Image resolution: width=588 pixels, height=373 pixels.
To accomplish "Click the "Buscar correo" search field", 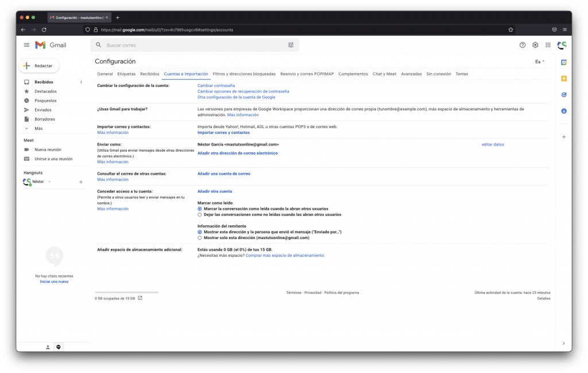I will (172, 44).
